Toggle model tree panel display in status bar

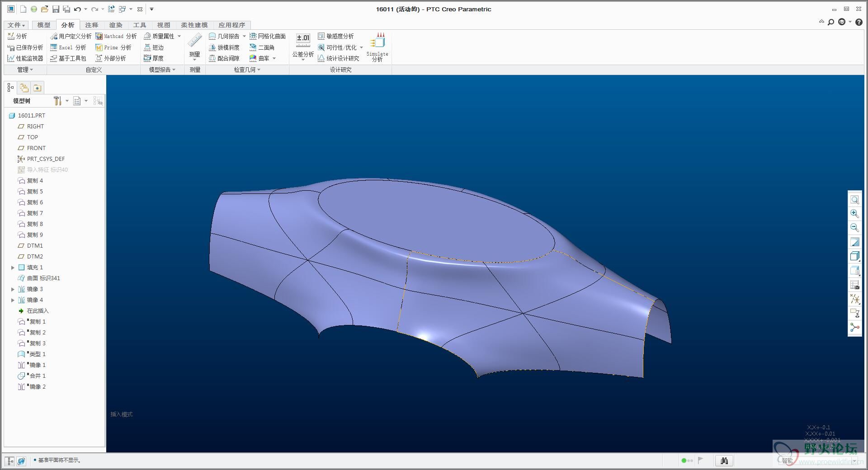(10, 461)
